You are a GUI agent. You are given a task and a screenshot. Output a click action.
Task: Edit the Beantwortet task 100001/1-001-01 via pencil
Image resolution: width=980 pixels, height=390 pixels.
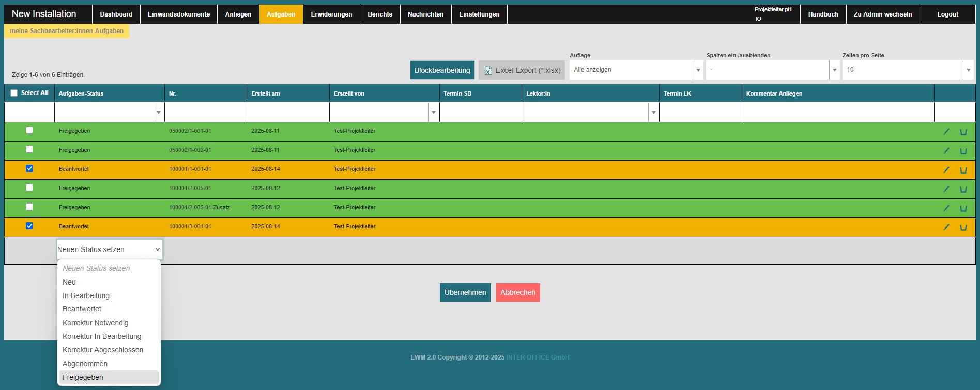pyautogui.click(x=946, y=170)
